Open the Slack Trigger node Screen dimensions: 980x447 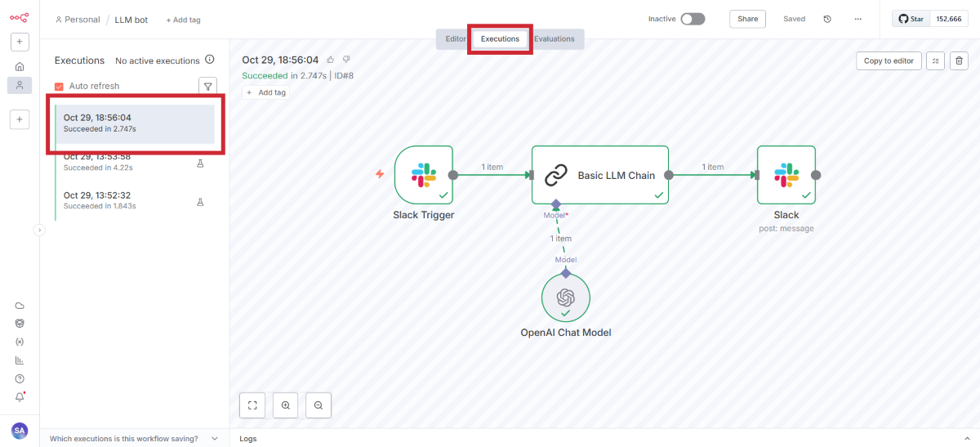pyautogui.click(x=423, y=175)
